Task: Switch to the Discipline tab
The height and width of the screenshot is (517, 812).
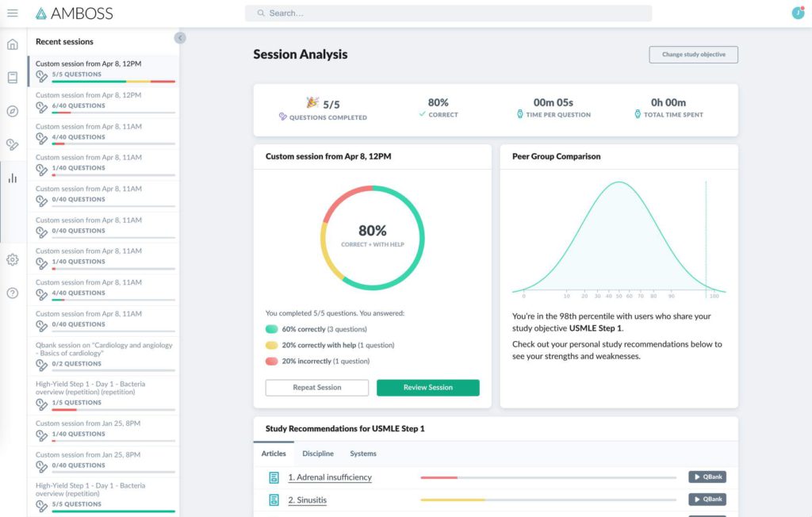Action: pos(317,454)
